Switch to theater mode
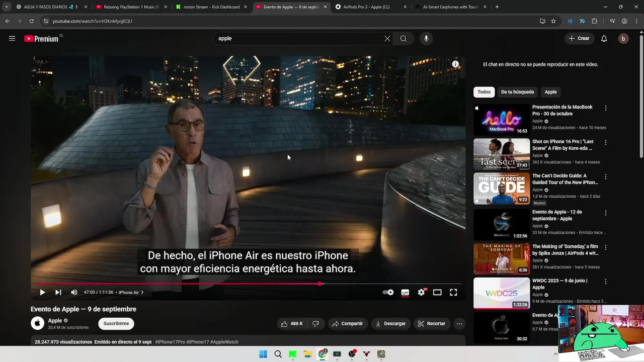The height and width of the screenshot is (362, 644). coord(437,292)
